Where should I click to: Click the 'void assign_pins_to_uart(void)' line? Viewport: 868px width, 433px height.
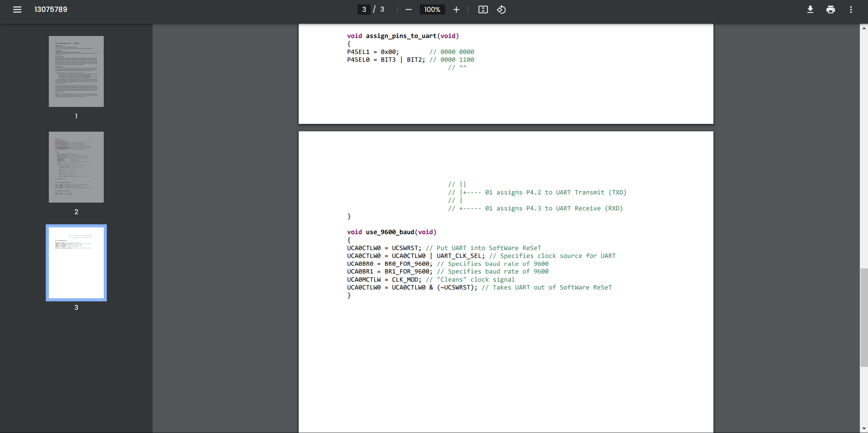(x=403, y=36)
